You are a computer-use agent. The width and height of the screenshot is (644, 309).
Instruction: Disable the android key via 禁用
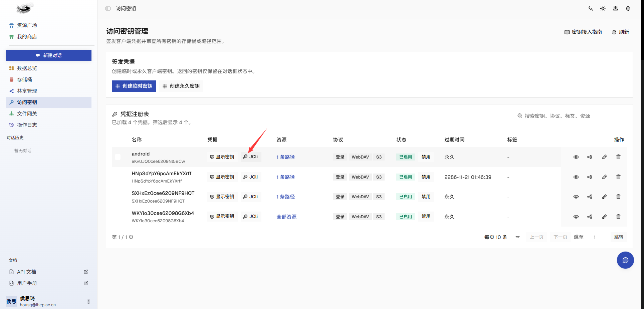[426, 157]
